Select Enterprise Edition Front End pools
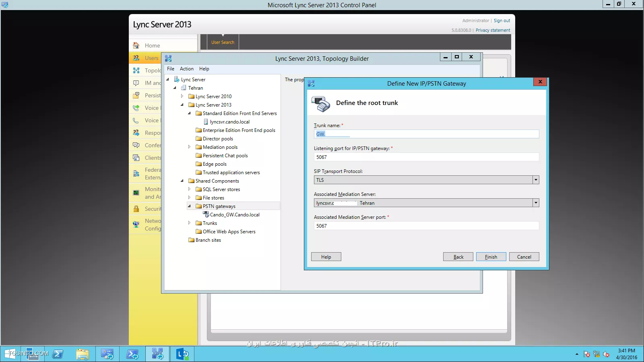 click(x=239, y=130)
